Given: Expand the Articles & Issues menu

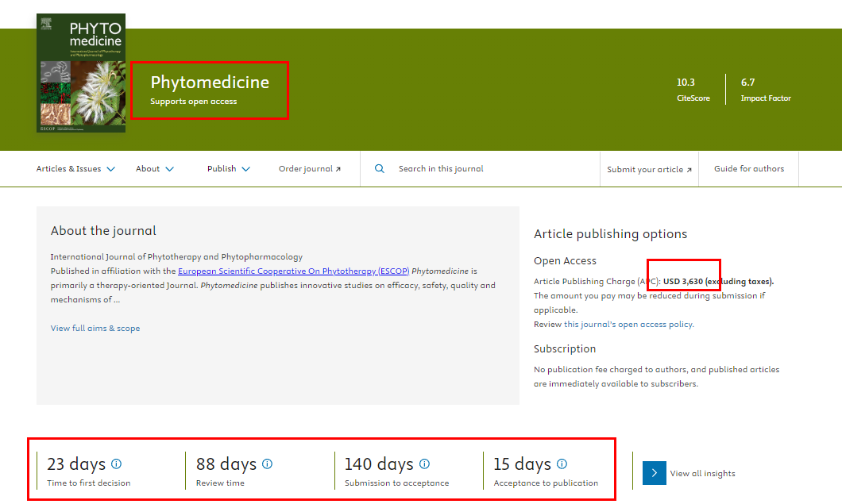Looking at the screenshot, I should point(75,168).
